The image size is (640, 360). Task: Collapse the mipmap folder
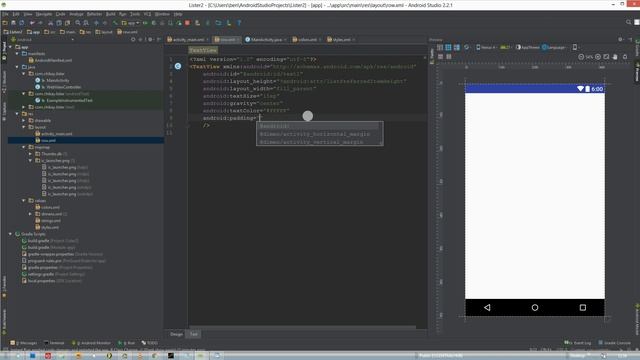[x=24, y=147]
